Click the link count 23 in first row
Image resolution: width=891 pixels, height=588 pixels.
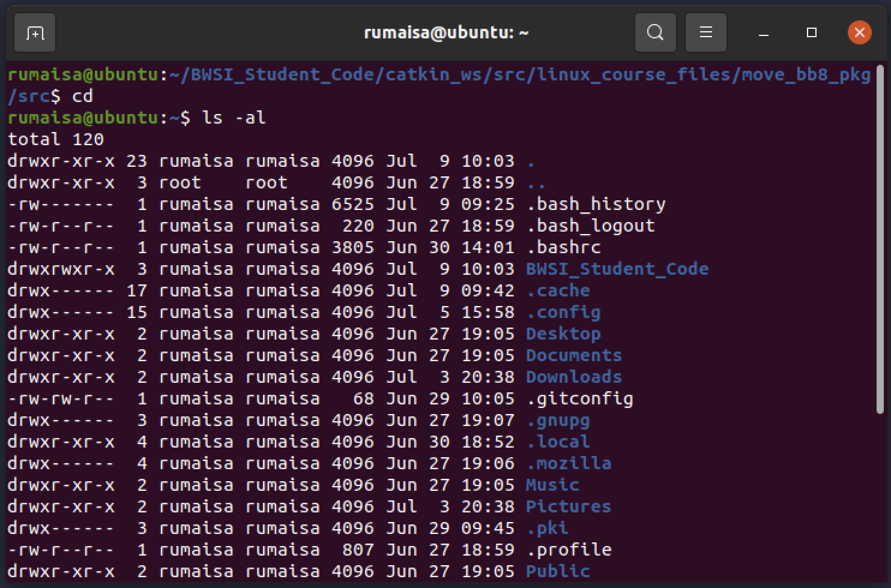pyautogui.click(x=137, y=161)
